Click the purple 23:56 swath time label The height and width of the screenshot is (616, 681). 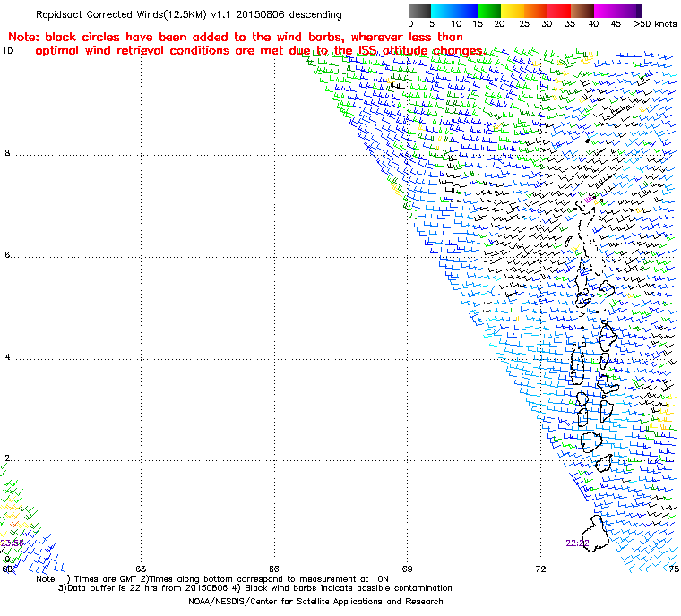pyautogui.click(x=12, y=543)
